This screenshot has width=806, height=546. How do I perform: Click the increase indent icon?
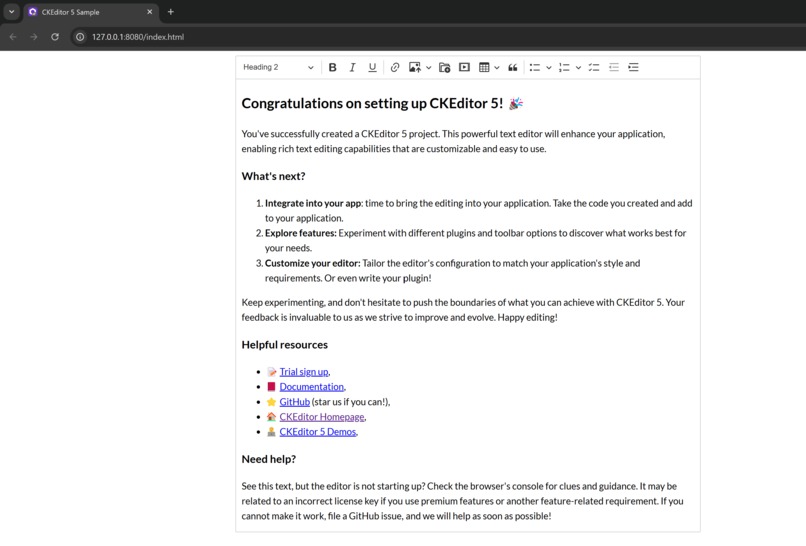point(633,67)
